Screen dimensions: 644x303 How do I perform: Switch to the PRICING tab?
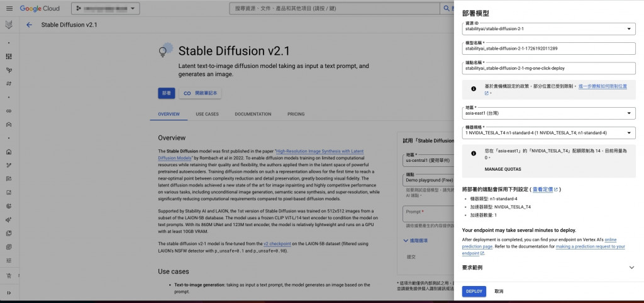(x=296, y=114)
